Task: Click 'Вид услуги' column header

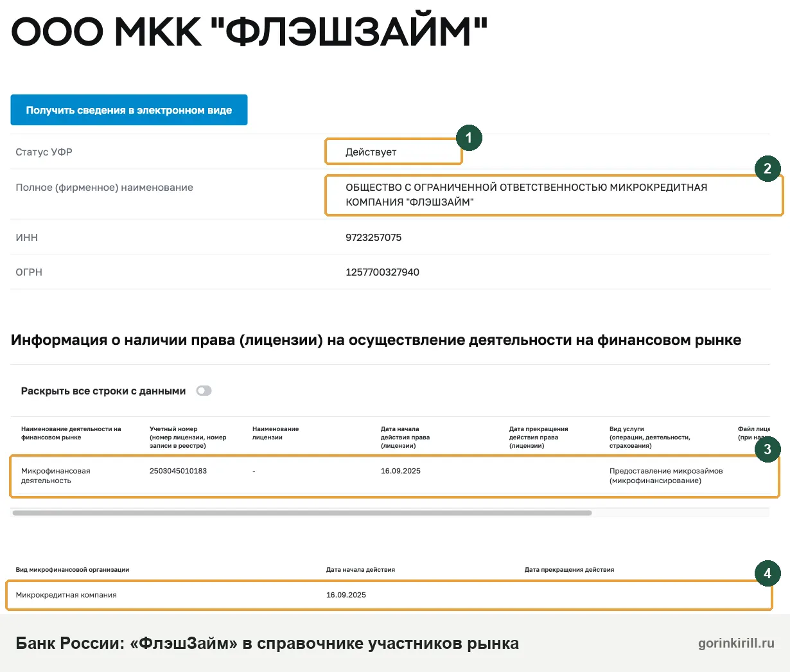Action: pos(649,437)
